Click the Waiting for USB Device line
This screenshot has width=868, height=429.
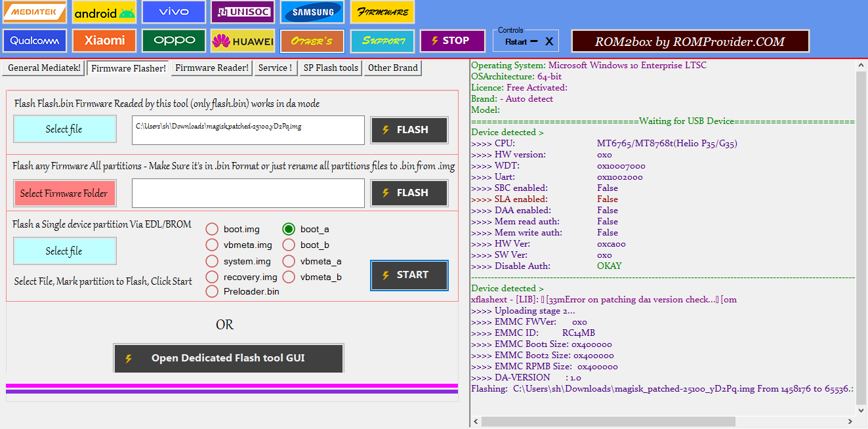coord(663,121)
